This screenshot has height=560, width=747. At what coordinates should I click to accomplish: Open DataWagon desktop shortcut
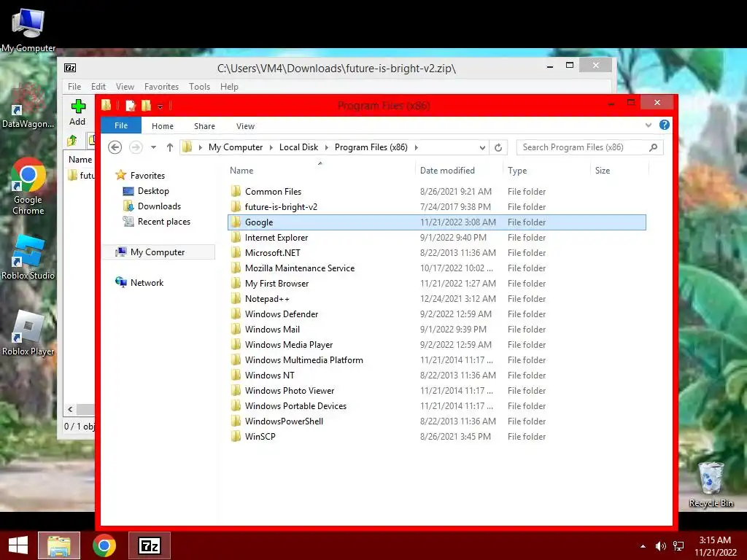28,106
